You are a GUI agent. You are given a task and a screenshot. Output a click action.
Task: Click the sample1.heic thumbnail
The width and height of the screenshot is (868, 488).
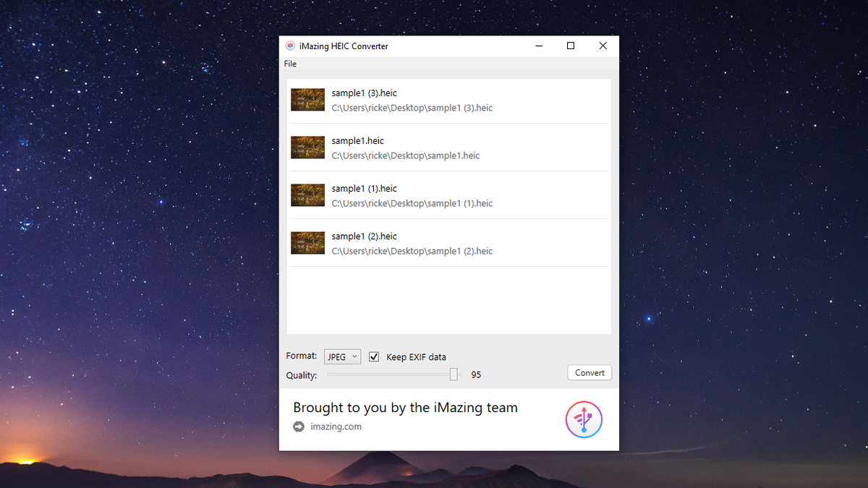pyautogui.click(x=307, y=147)
